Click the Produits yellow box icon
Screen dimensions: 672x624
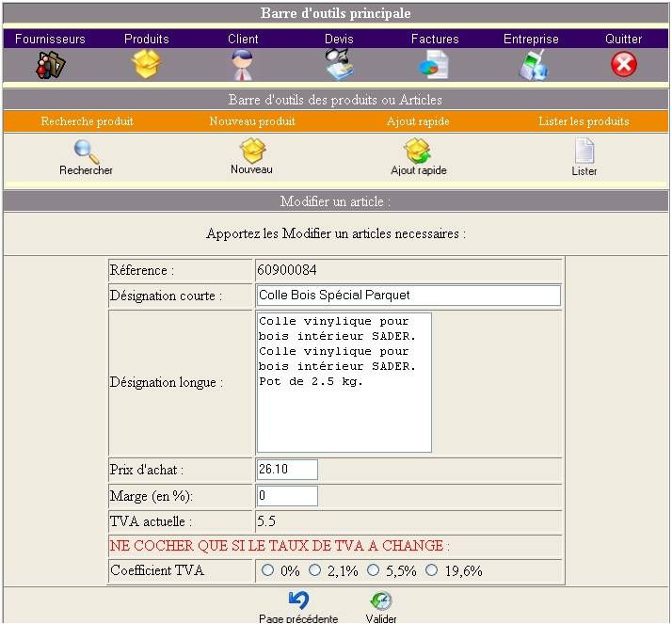(x=146, y=64)
